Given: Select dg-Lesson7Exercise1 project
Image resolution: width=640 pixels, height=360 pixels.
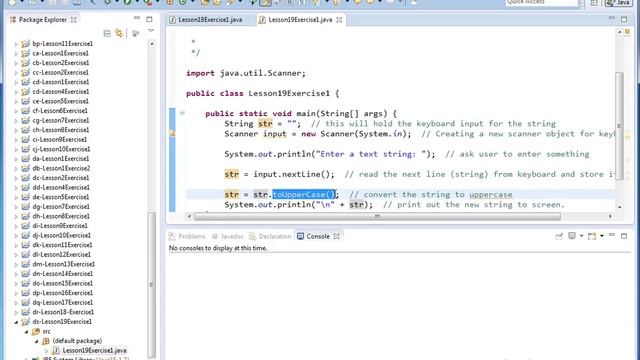Looking at the screenshot, I should tap(61, 207).
